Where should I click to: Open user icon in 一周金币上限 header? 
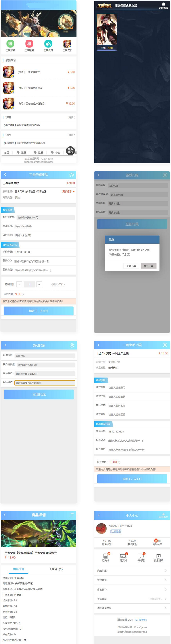165,345
